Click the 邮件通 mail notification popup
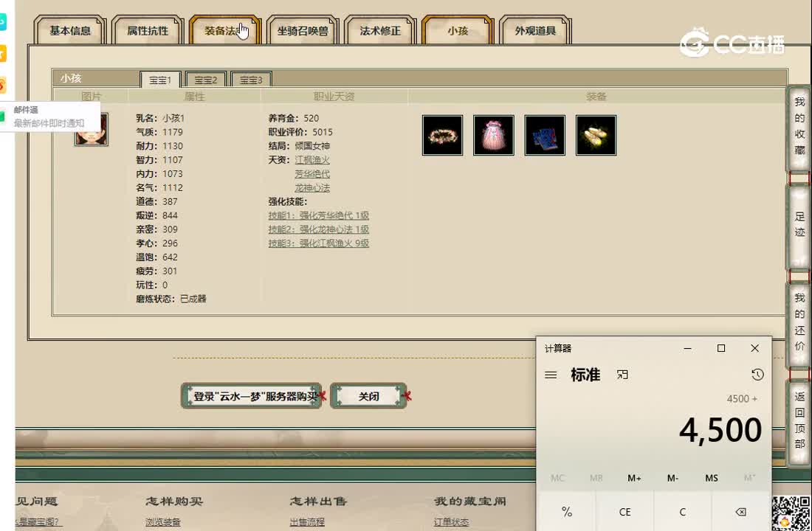This screenshot has width=812, height=531. pyautogui.click(x=50, y=117)
